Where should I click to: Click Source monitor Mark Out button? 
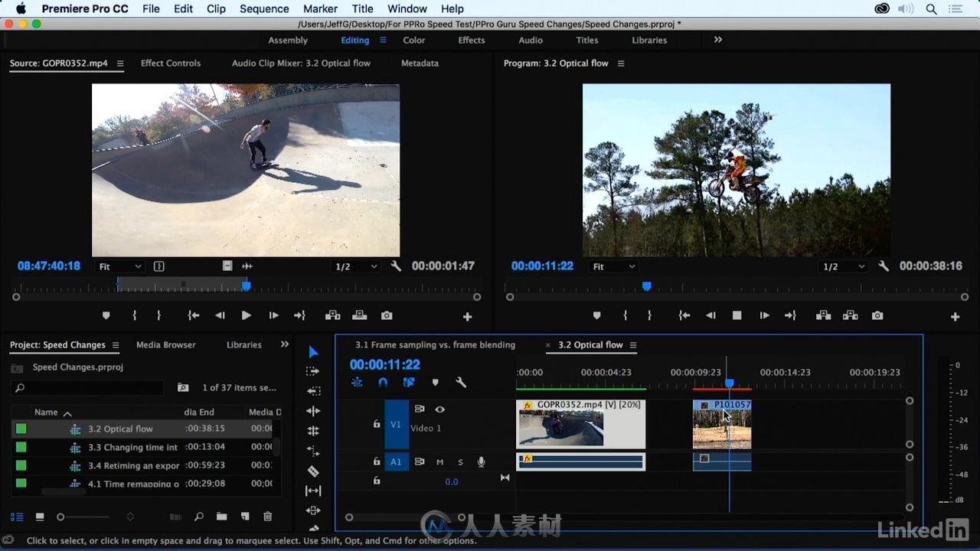click(158, 315)
